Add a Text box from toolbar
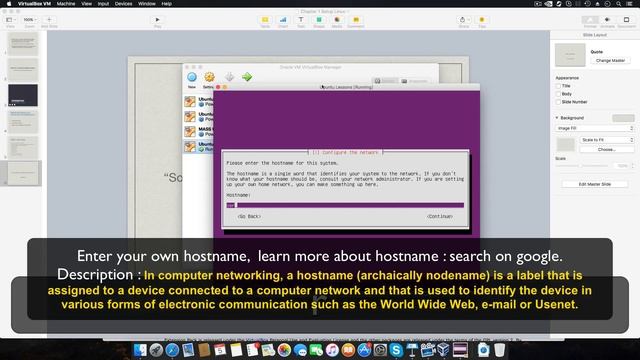The height and width of the screenshot is (360, 640). [301, 20]
